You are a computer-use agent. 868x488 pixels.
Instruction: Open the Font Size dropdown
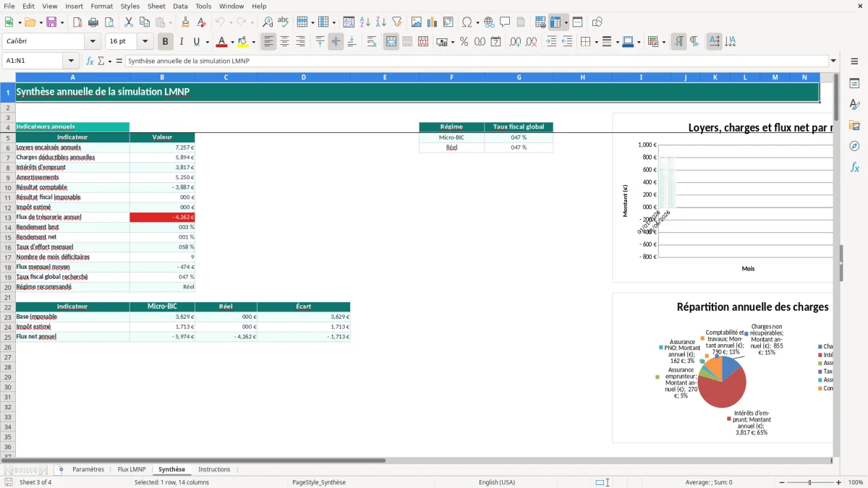pyautogui.click(x=145, y=42)
